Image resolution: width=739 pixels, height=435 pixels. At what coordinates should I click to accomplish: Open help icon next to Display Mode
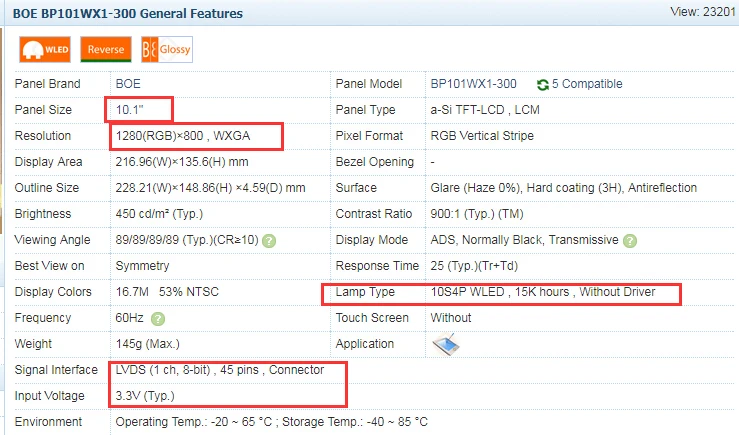click(x=630, y=241)
